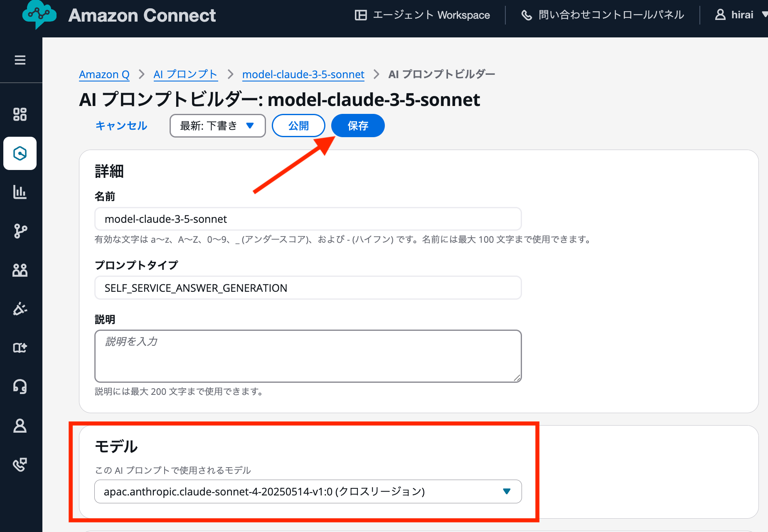Image resolution: width=768 pixels, height=532 pixels.
Task: Click the AI プロンプトビルダー breadcrumb text
Action: 442,74
